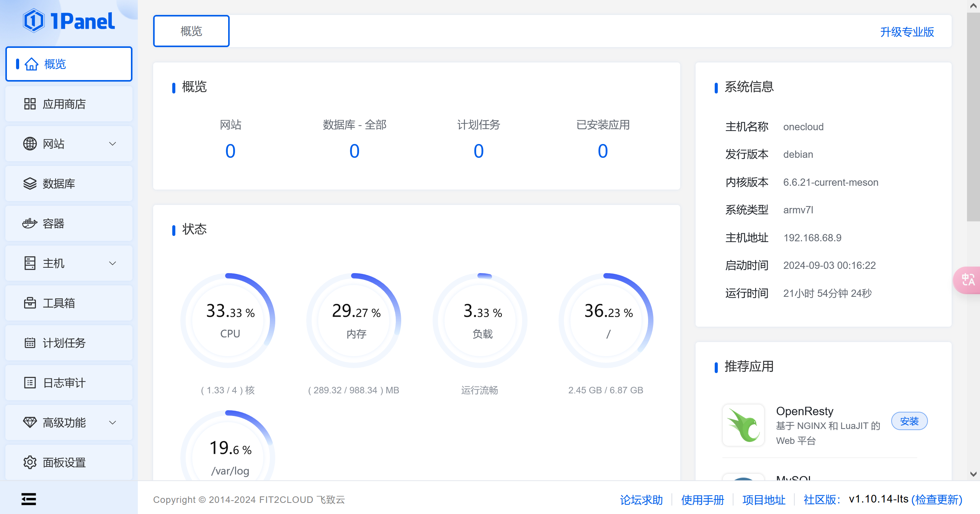Open the 概览 sidebar menu item
Viewport: 980px width, 514px height.
(69, 64)
